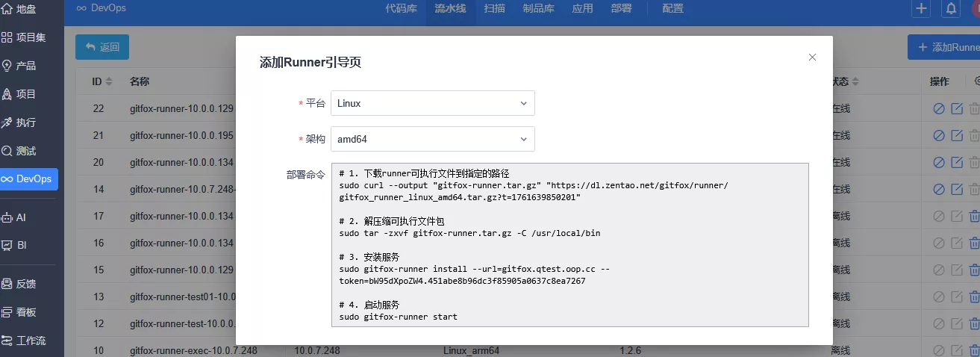Edit runner 21 using the edit icon
The height and width of the screenshot is (357, 980).
click(957, 135)
